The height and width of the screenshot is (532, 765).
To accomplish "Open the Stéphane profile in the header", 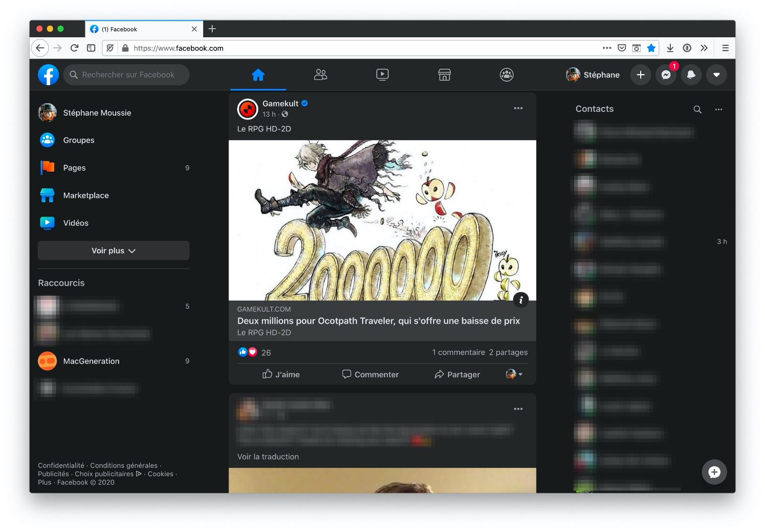I will click(593, 75).
